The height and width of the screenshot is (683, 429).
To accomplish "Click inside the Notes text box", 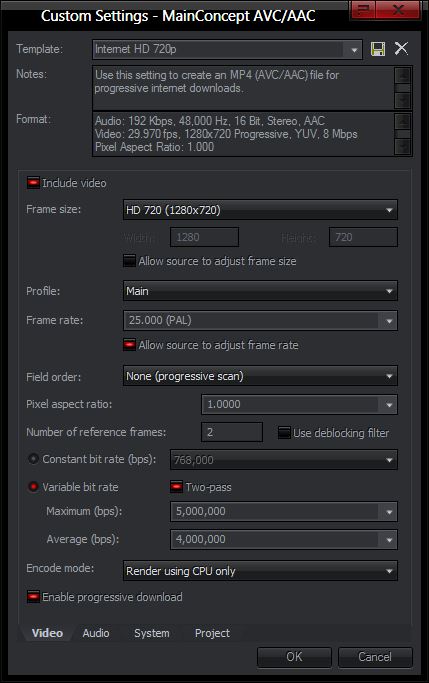I will [x=243, y=88].
